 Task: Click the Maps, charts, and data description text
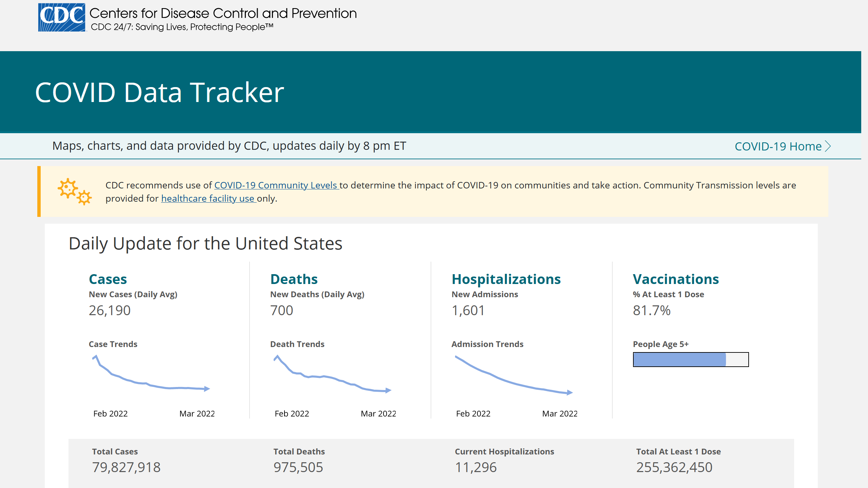(229, 146)
